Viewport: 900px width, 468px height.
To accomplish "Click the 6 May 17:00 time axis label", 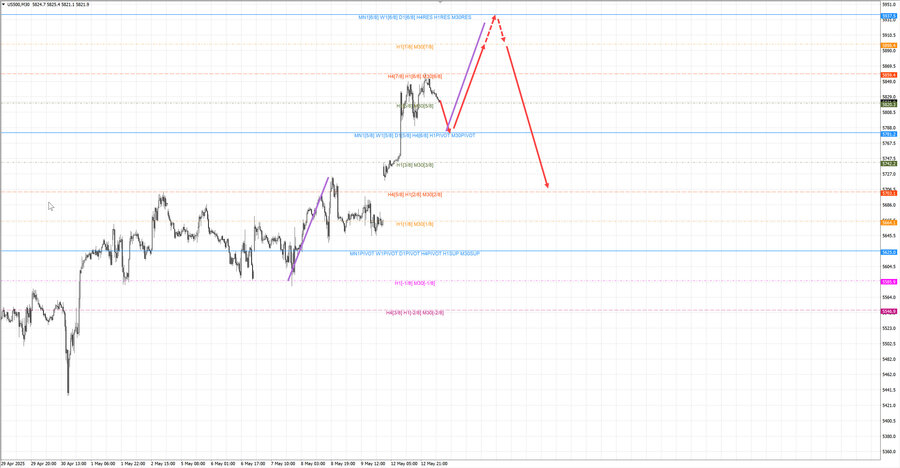I will [253, 463].
